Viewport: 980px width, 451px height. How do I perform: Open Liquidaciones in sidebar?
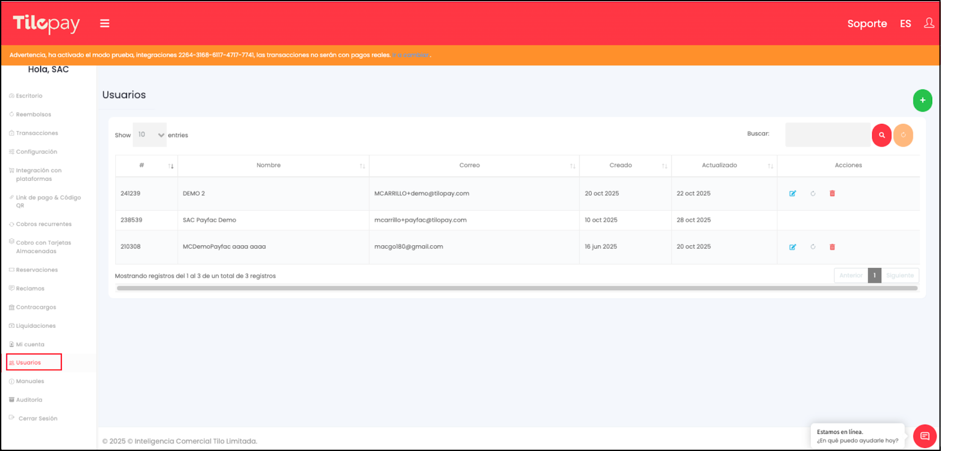[x=32, y=326]
